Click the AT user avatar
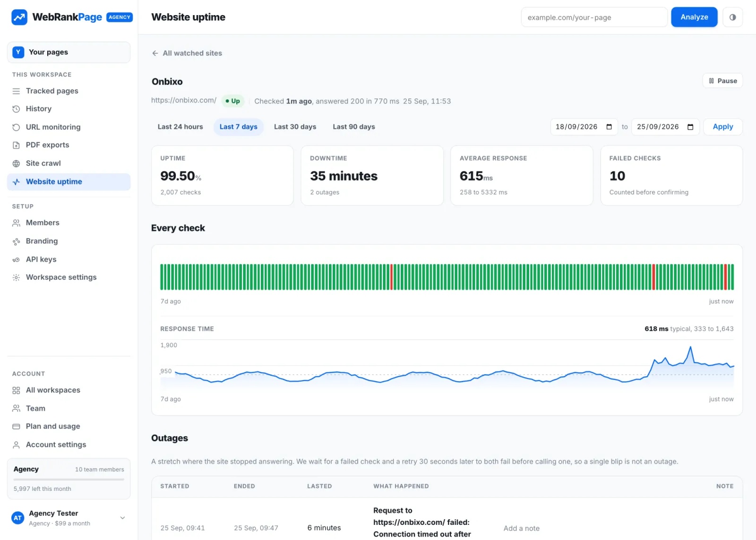The width and height of the screenshot is (756, 540). (x=17, y=518)
